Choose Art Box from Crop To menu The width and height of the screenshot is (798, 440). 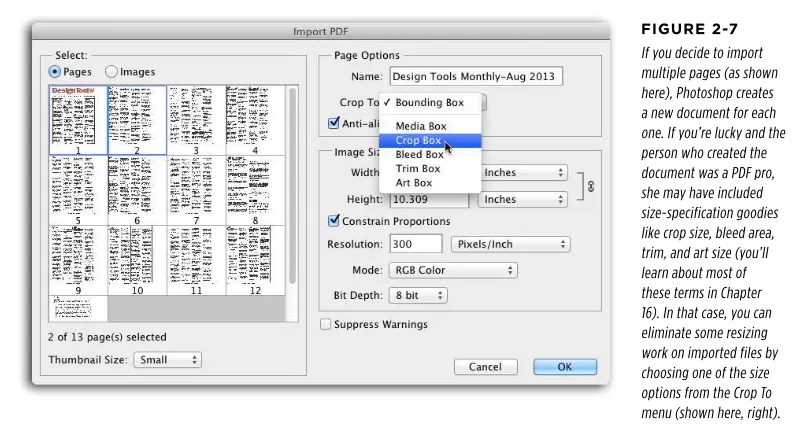(x=430, y=183)
